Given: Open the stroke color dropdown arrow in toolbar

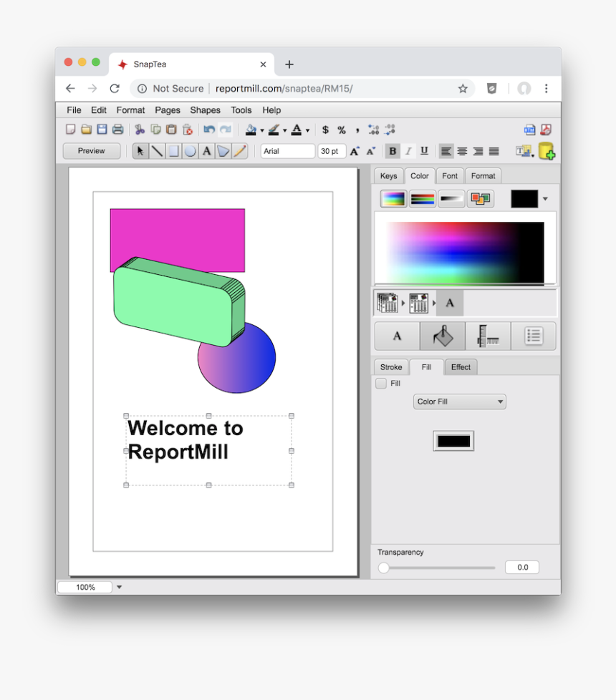Looking at the screenshot, I should coord(284,130).
